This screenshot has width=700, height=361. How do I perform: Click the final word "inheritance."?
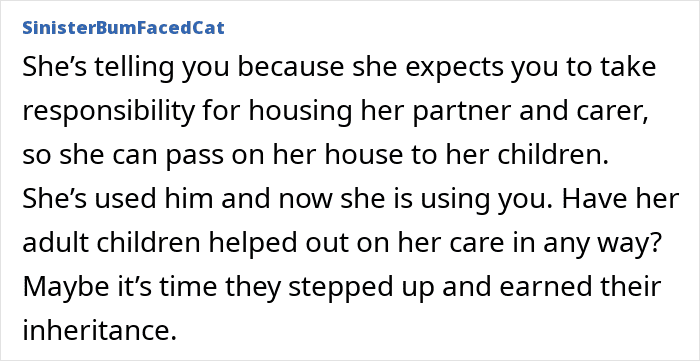(99, 332)
